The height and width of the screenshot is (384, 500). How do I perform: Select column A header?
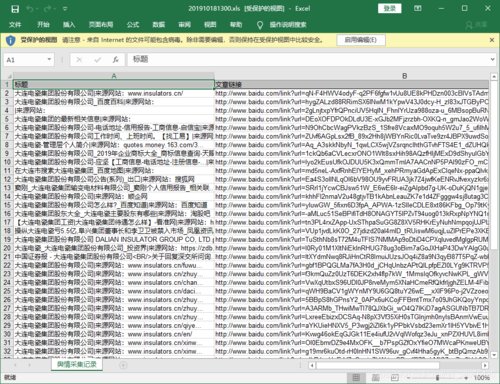click(114, 76)
